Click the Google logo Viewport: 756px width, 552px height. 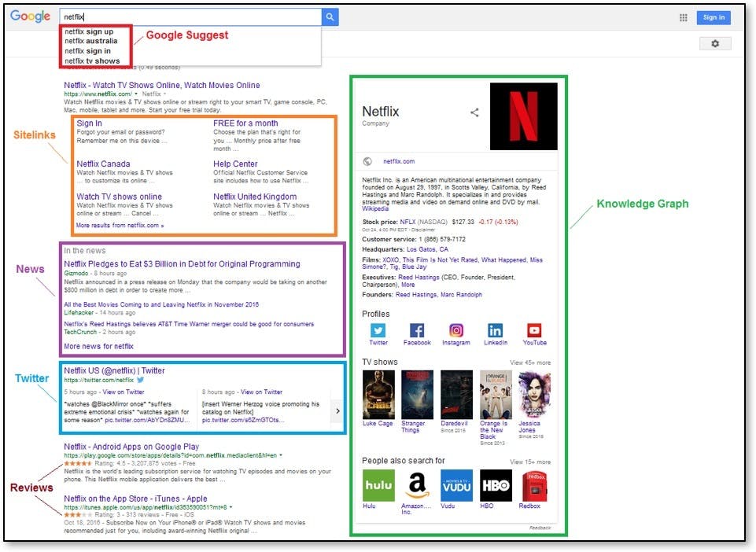pos(31,16)
